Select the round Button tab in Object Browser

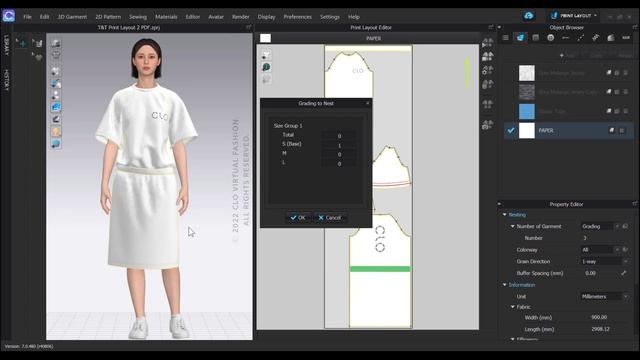(551, 38)
